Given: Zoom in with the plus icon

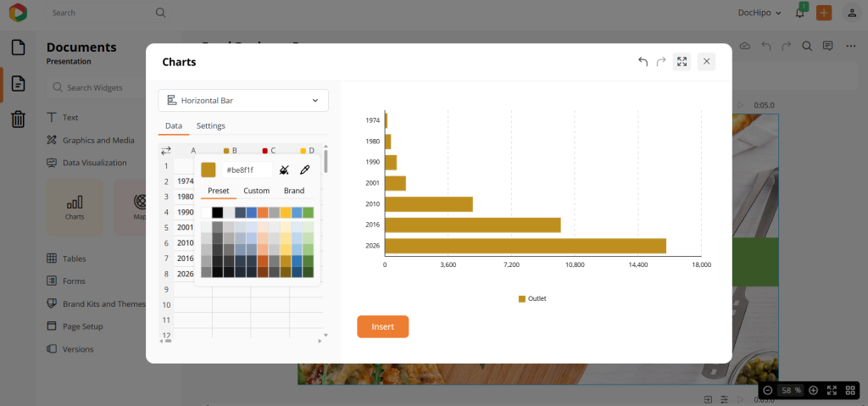Looking at the screenshot, I should 813,390.
